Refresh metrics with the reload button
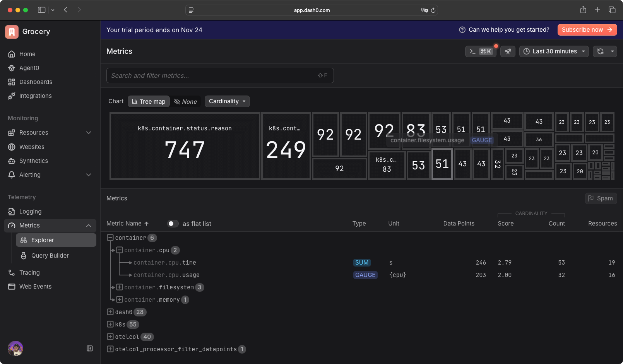 click(x=600, y=51)
